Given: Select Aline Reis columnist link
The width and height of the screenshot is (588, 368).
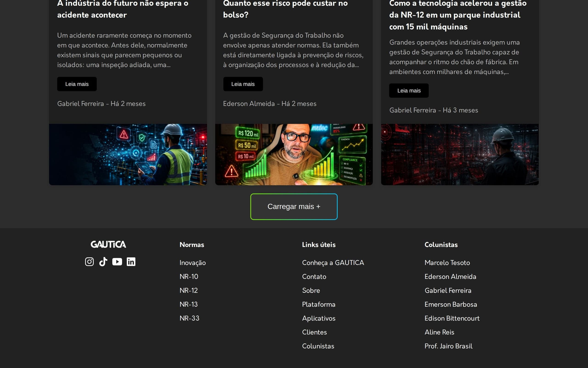Looking at the screenshot, I should pos(439,332).
